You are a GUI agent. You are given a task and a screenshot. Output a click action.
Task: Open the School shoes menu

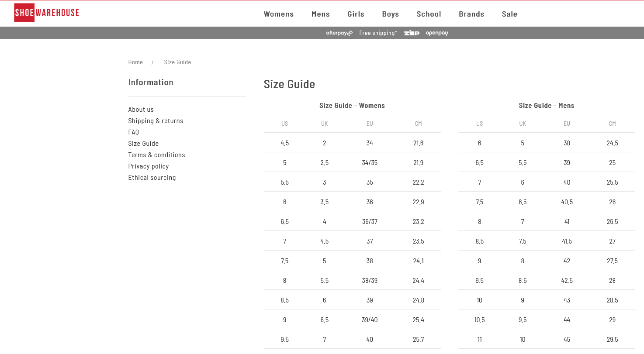(429, 14)
